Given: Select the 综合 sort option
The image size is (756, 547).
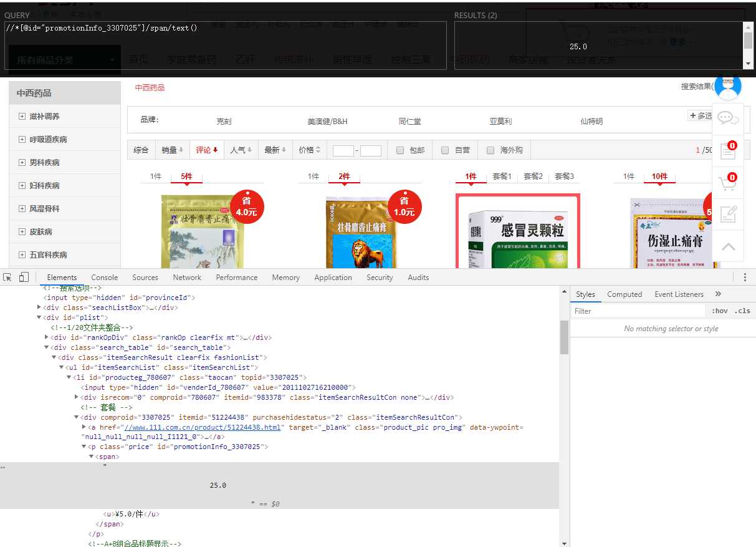Looking at the screenshot, I should click(x=141, y=150).
